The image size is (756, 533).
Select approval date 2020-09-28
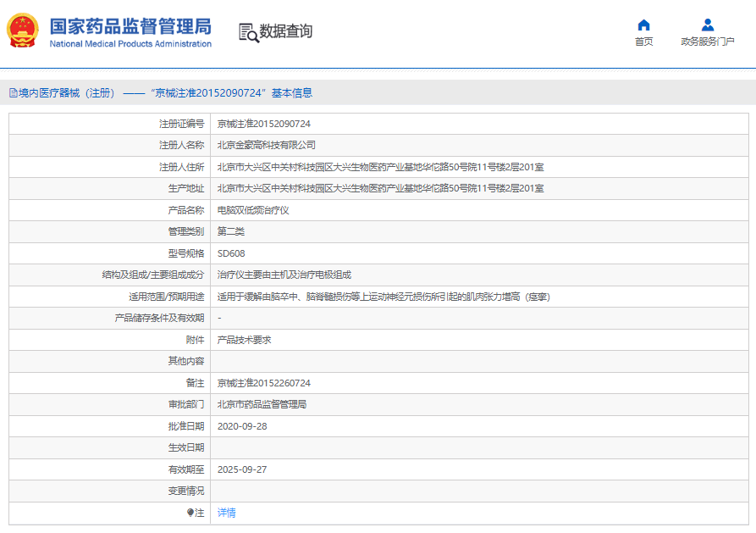[x=242, y=426]
